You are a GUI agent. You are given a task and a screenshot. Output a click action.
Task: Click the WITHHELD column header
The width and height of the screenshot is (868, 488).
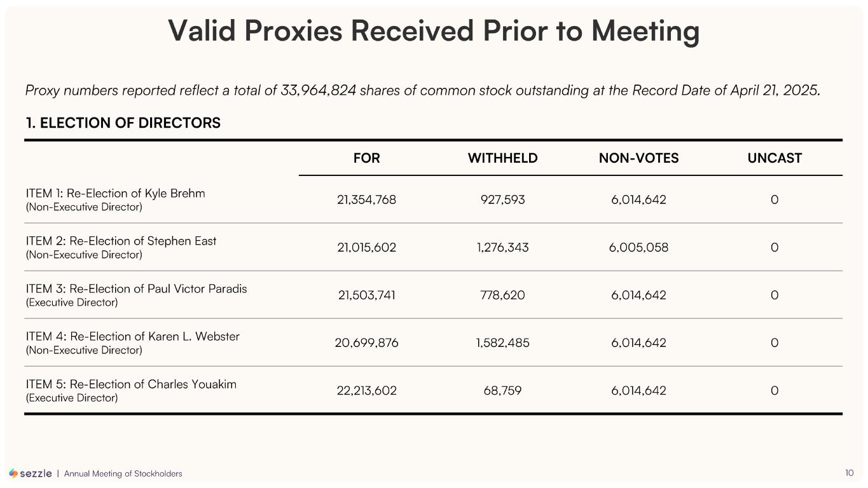(502, 158)
